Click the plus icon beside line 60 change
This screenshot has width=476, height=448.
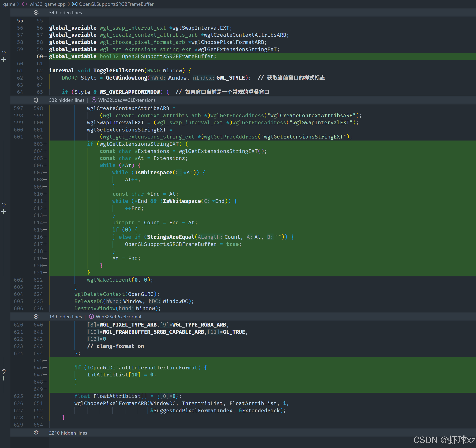4,60
